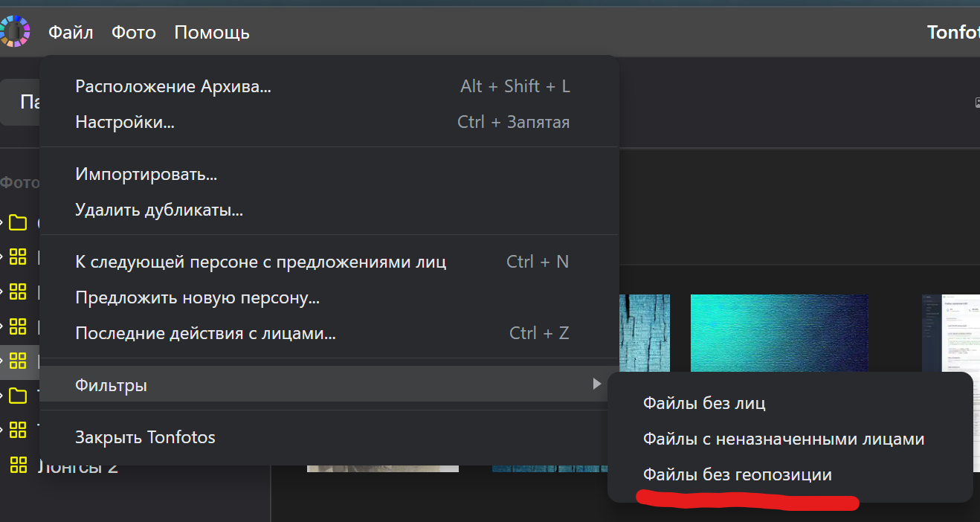Choose Предложить новую персону...
Viewport: 980px width, 522px height.
[197, 298]
